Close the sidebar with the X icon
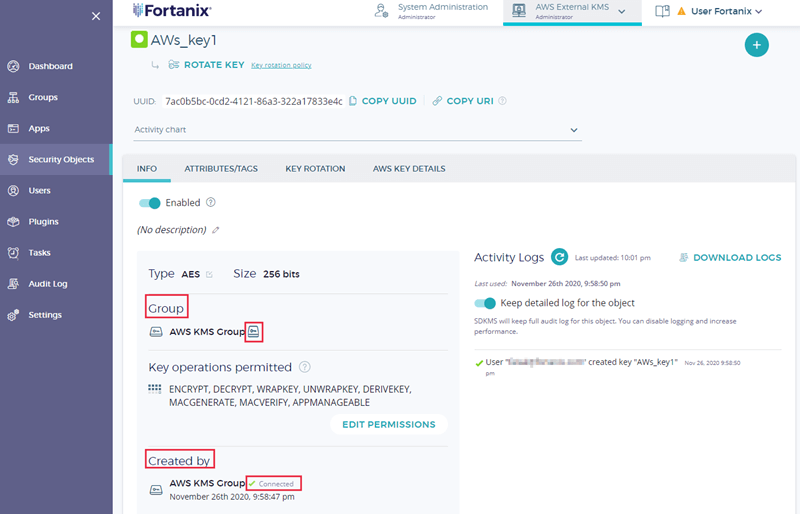This screenshot has width=800, height=514. (x=96, y=16)
